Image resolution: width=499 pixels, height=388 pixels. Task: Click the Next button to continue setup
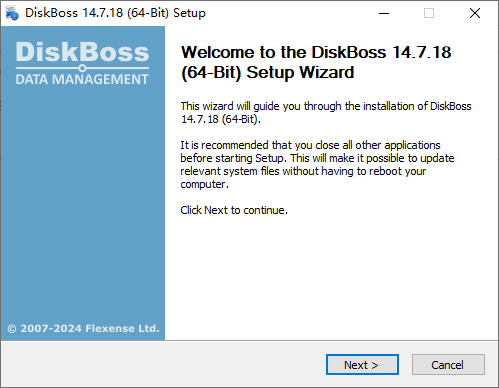click(362, 365)
